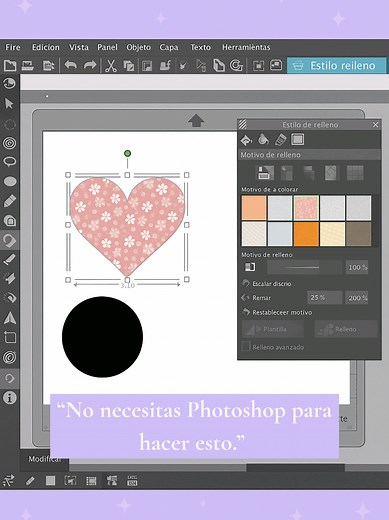Click the new document icon in toolbar

tap(10, 65)
